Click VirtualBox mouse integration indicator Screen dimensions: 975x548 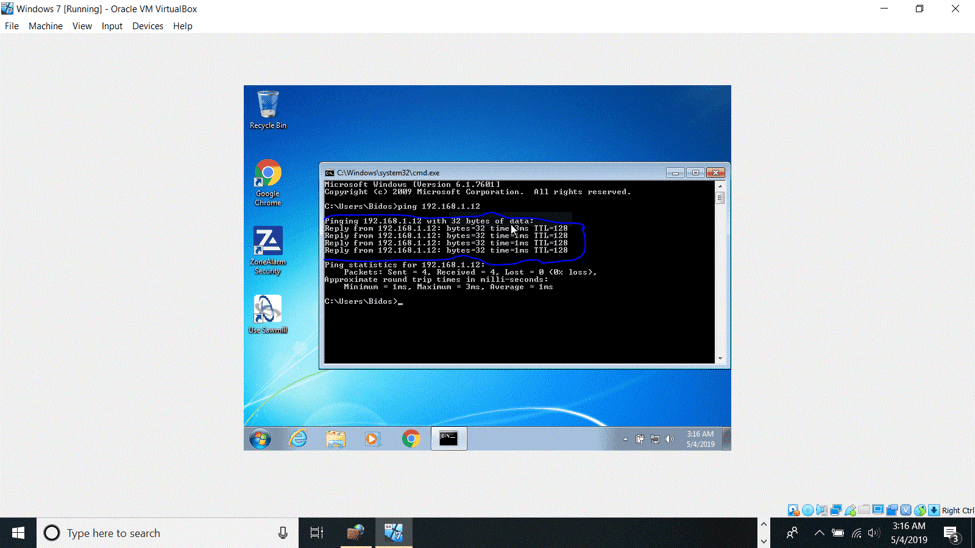(920, 510)
